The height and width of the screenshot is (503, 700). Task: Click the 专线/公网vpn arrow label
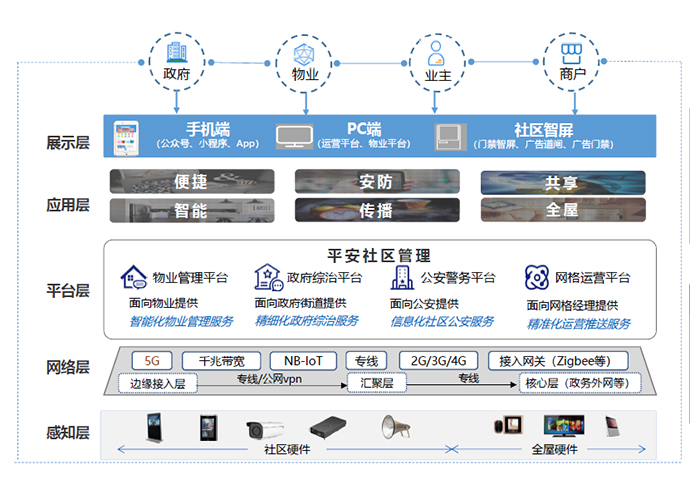click(x=269, y=379)
